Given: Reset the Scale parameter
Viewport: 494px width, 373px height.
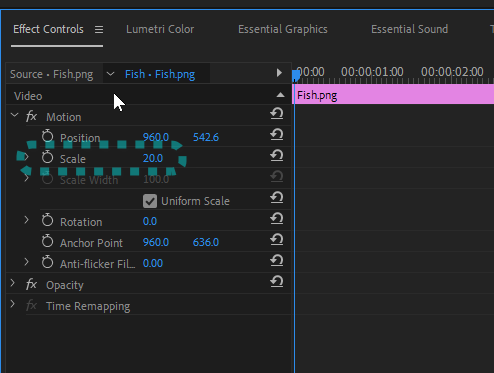Looking at the screenshot, I should coord(277,156).
